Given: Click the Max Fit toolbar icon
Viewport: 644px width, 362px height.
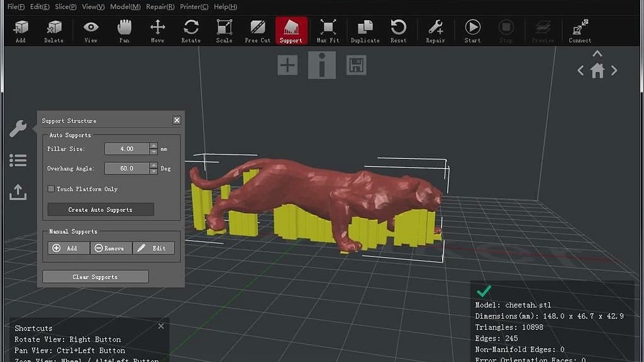Looking at the screenshot, I should pyautogui.click(x=327, y=30).
